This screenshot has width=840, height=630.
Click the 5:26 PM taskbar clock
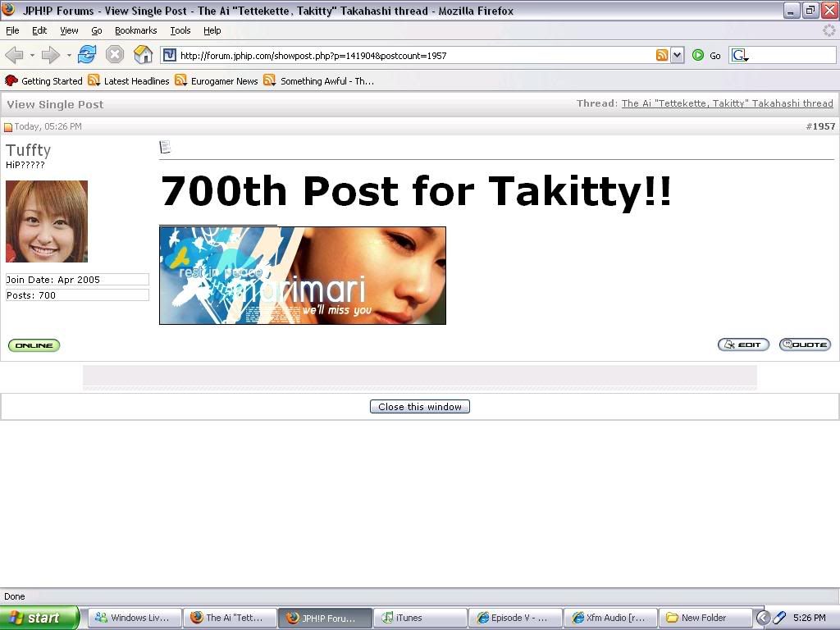[810, 618]
